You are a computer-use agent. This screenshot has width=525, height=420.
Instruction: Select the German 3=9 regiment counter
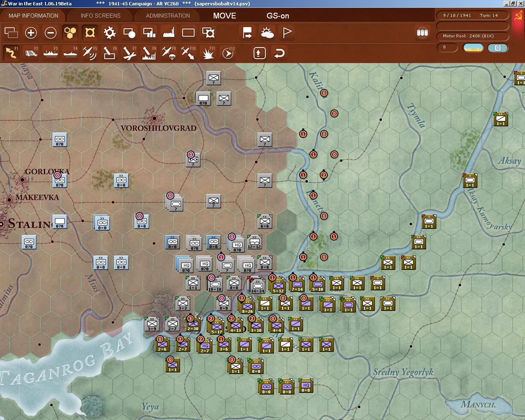point(152,324)
